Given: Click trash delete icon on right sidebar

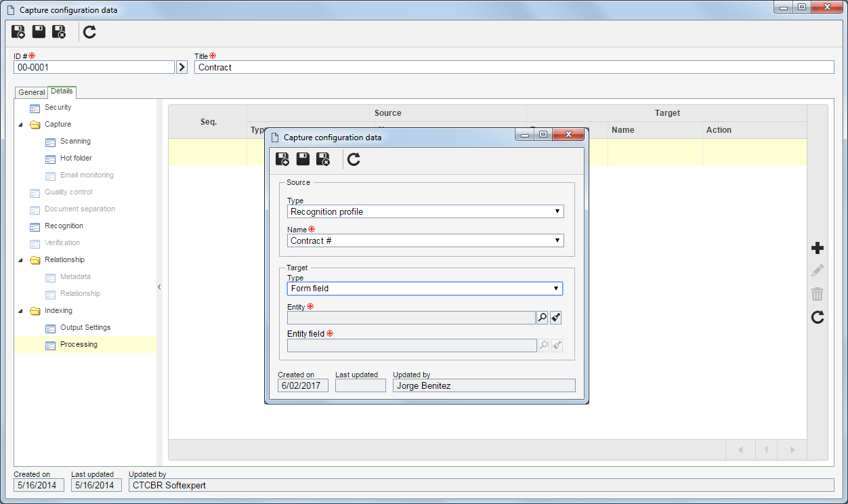Looking at the screenshot, I should click(818, 294).
